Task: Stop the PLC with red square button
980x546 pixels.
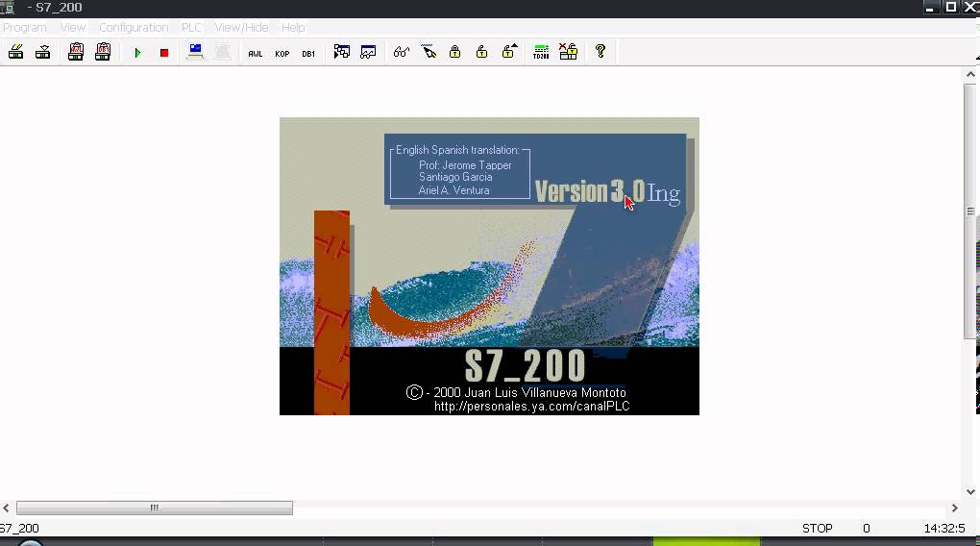Action: point(164,53)
